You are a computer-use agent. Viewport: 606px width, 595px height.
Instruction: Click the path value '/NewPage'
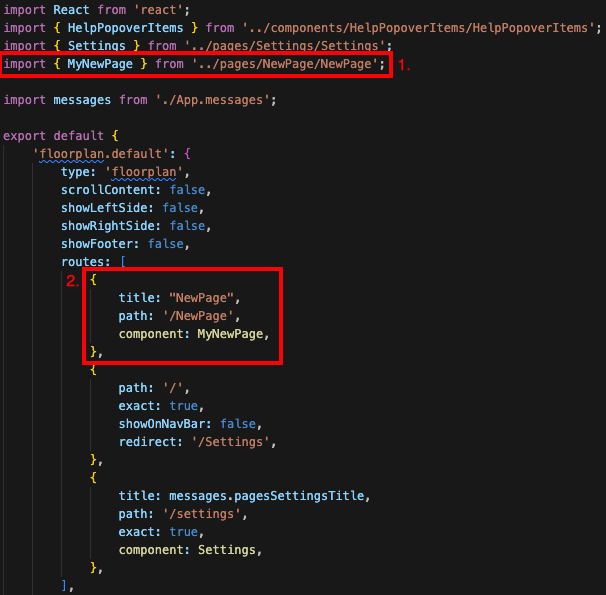pos(198,316)
